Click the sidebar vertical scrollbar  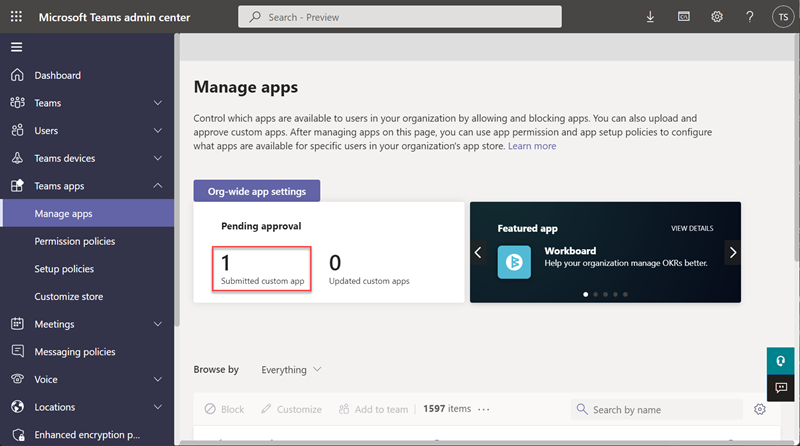point(177,180)
